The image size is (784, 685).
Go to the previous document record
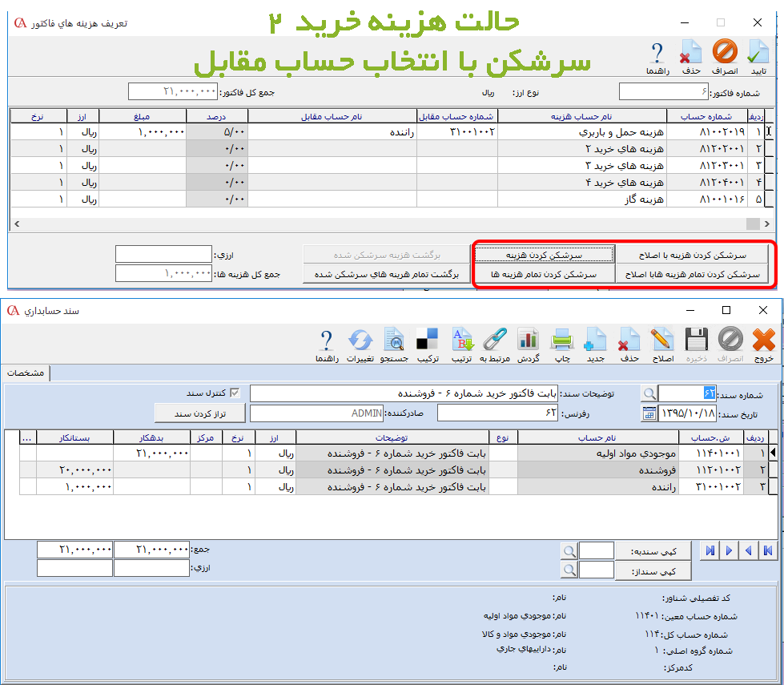coord(749,551)
